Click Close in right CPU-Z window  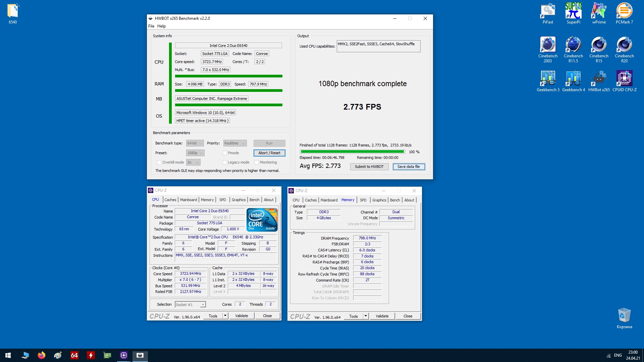(408, 316)
